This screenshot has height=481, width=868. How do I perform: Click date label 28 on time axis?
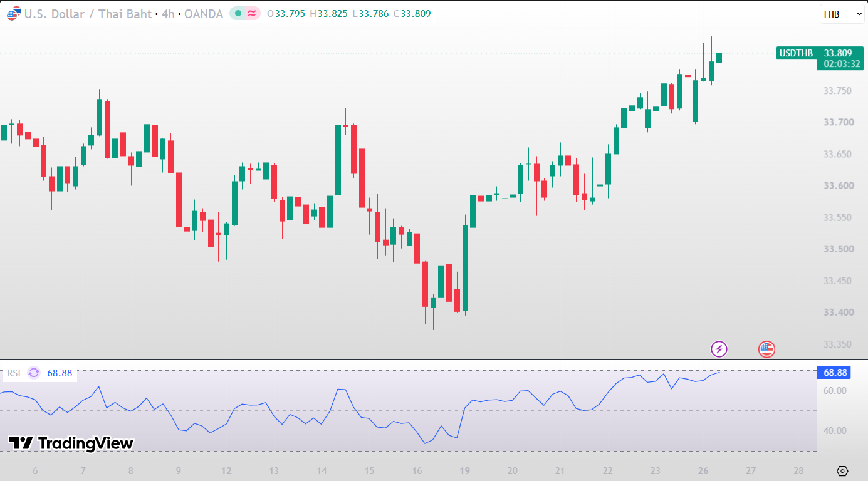point(798,471)
